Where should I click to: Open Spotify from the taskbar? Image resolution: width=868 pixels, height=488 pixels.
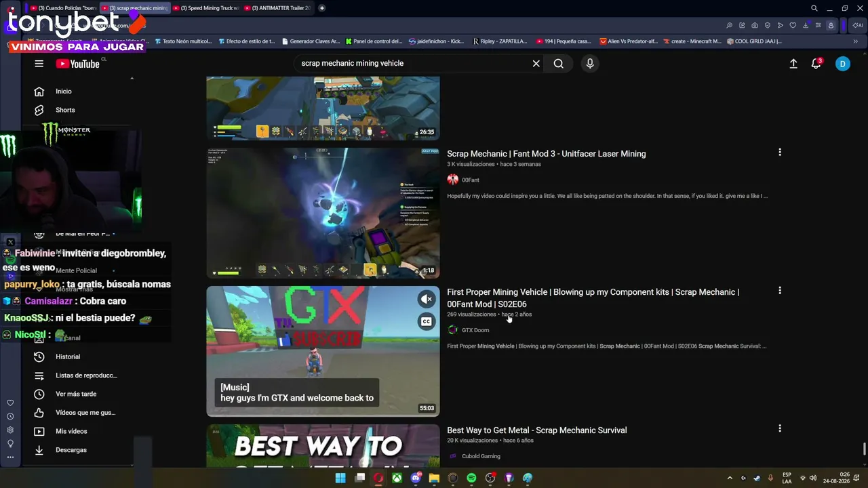(471, 478)
